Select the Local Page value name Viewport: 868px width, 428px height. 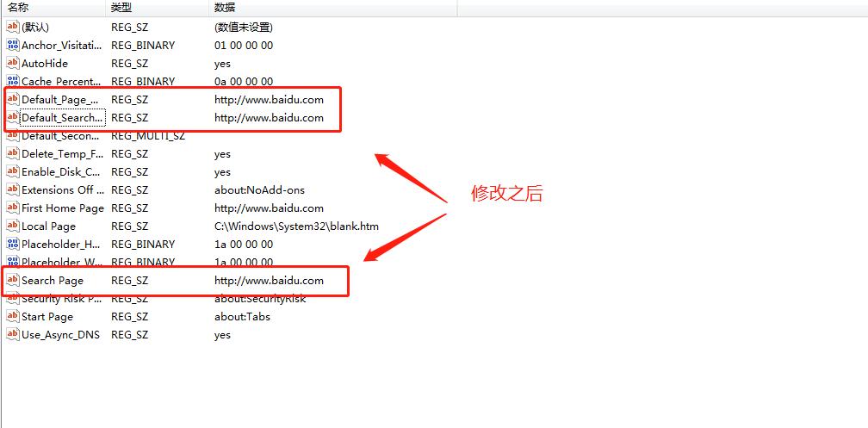coord(48,226)
